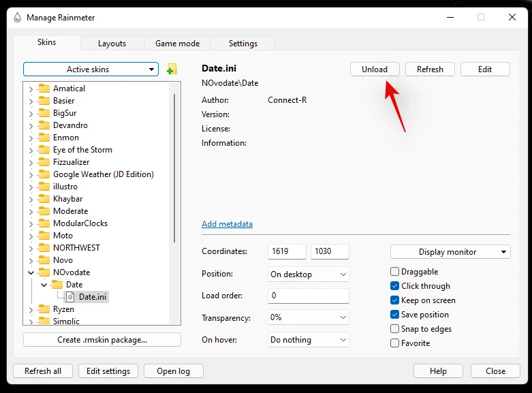This screenshot has height=393, width=532.
Task: Click the Edit button
Action: pyautogui.click(x=485, y=69)
